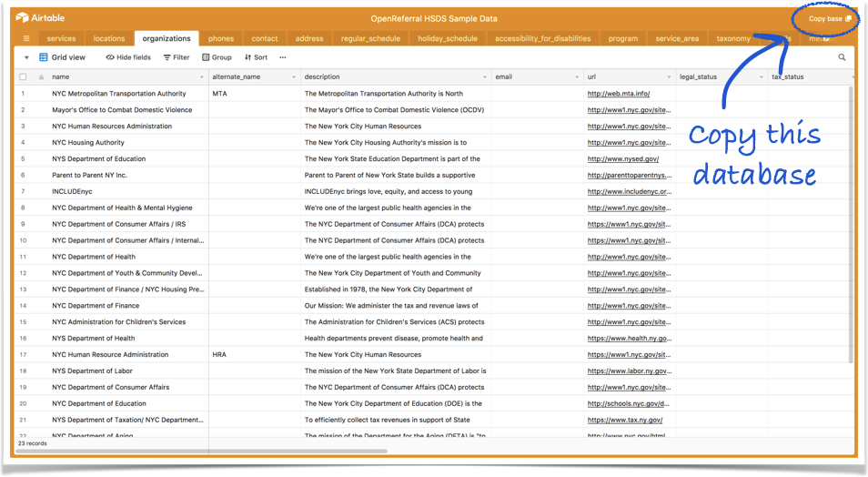The width and height of the screenshot is (868, 477).
Task: Open the search magnifier icon
Action: pos(842,57)
